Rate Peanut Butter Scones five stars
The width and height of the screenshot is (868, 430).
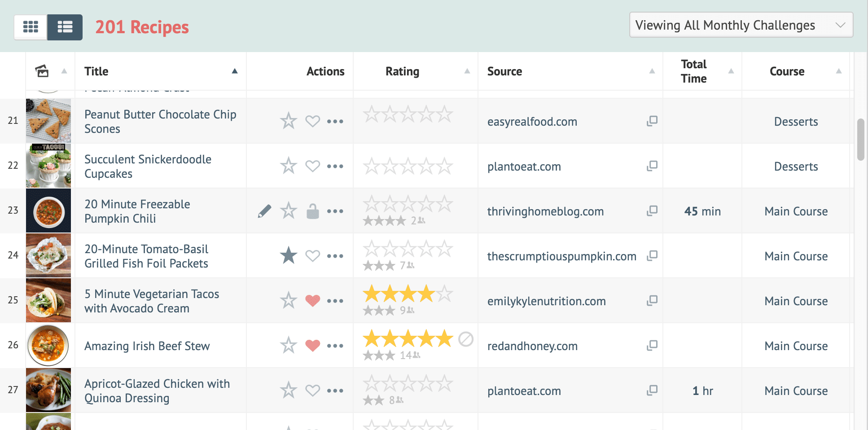pyautogui.click(x=445, y=114)
